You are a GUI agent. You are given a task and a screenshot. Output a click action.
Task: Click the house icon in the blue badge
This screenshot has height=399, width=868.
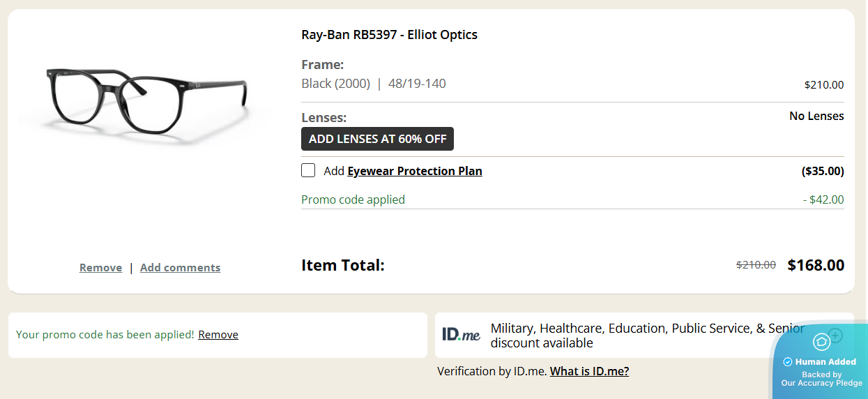(x=821, y=342)
